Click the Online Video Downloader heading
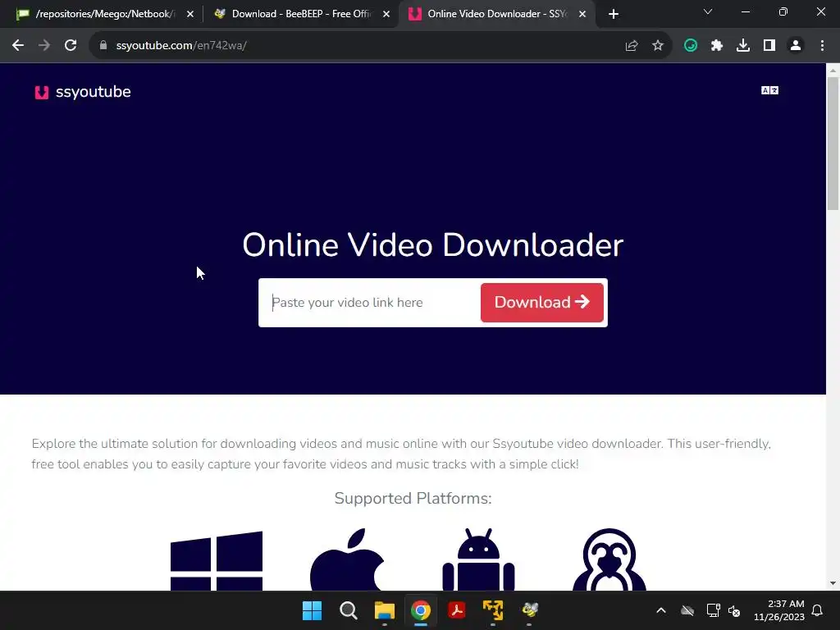The image size is (840, 630). point(433,245)
